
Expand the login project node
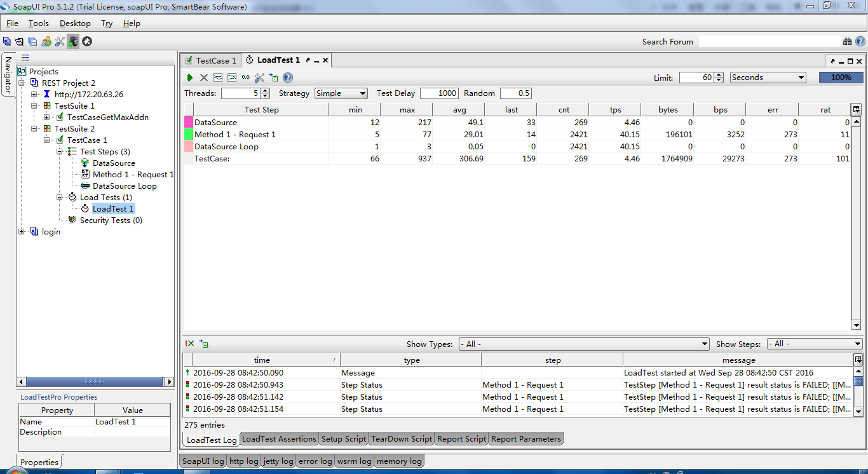[x=22, y=231]
